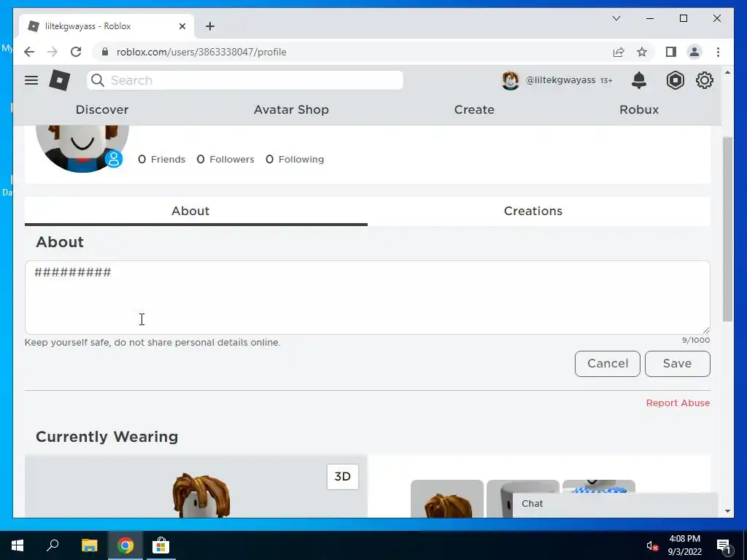This screenshot has height=560, width=747.
Task: Click in the Roblox Search field
Action: pyautogui.click(x=245, y=80)
